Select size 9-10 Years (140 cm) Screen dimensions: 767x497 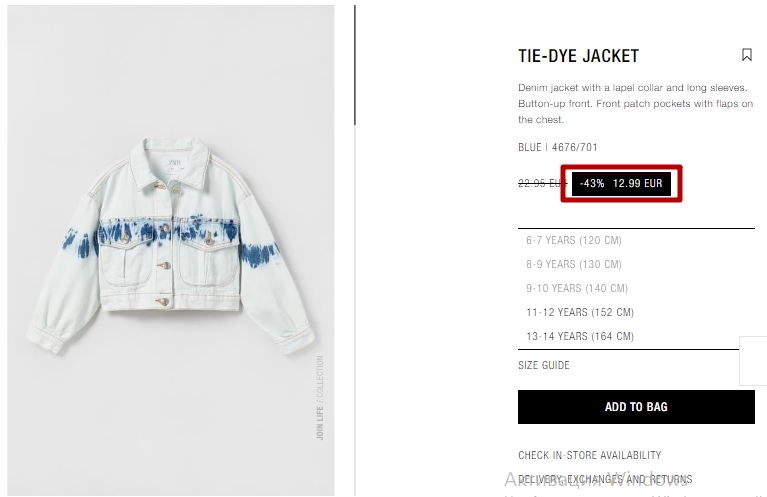point(577,288)
